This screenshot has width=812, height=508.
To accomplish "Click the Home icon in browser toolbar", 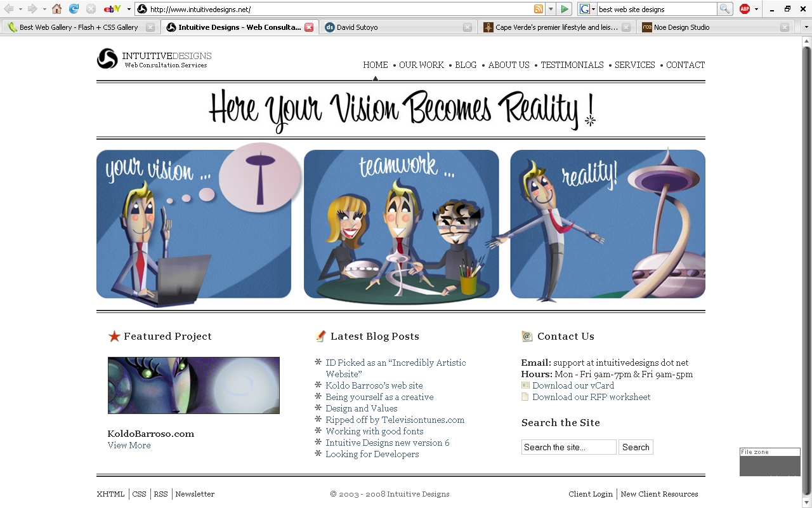I will pyautogui.click(x=57, y=9).
